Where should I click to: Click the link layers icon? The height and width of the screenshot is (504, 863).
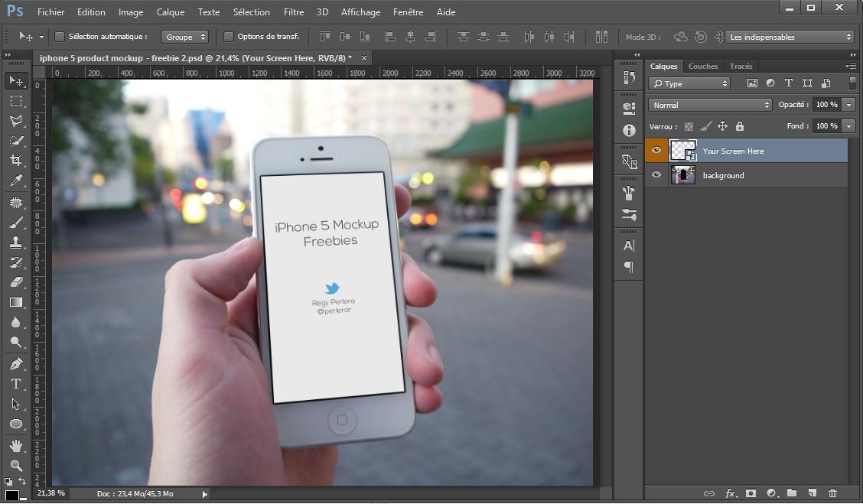pyautogui.click(x=709, y=493)
